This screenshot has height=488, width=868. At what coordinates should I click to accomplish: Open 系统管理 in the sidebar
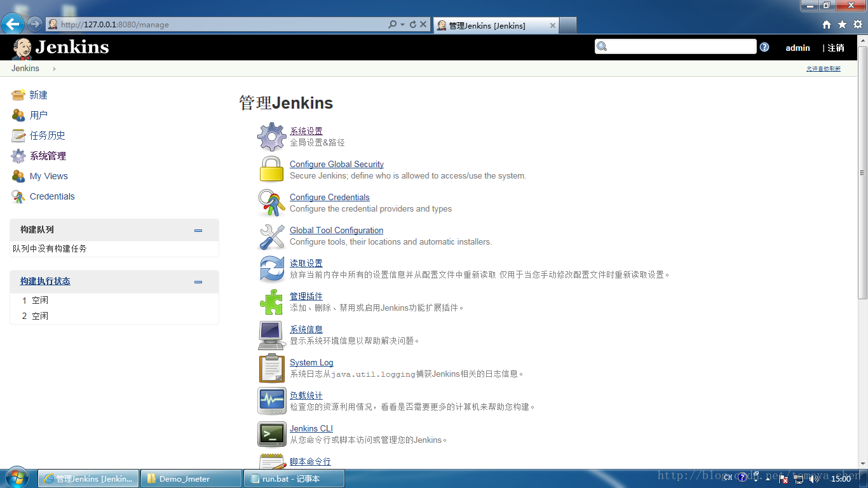click(48, 156)
